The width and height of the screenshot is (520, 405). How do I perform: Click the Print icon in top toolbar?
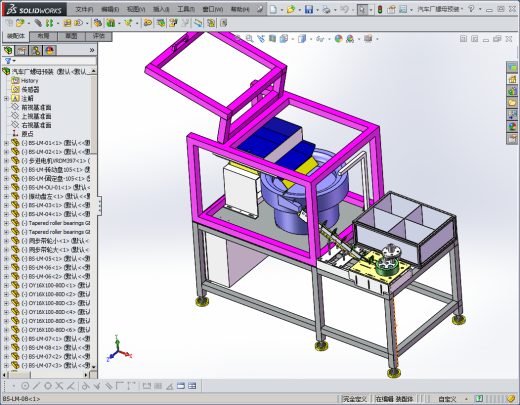[x=327, y=9]
